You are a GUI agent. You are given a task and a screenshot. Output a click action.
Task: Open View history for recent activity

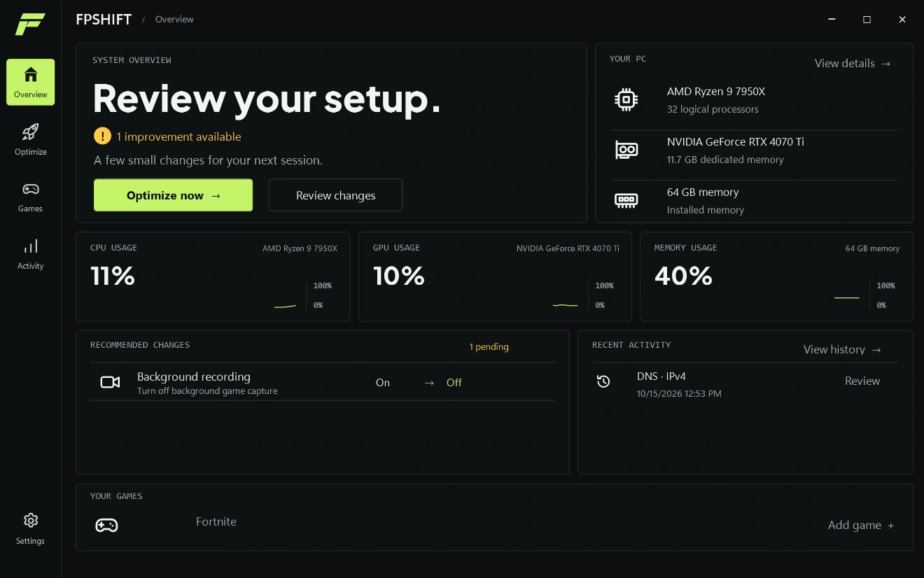coord(843,349)
